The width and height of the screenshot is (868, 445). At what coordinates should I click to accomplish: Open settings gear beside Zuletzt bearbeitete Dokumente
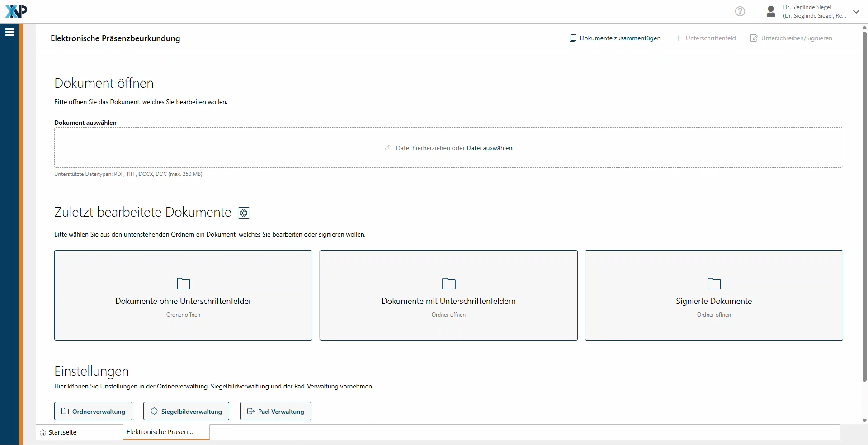tap(244, 213)
